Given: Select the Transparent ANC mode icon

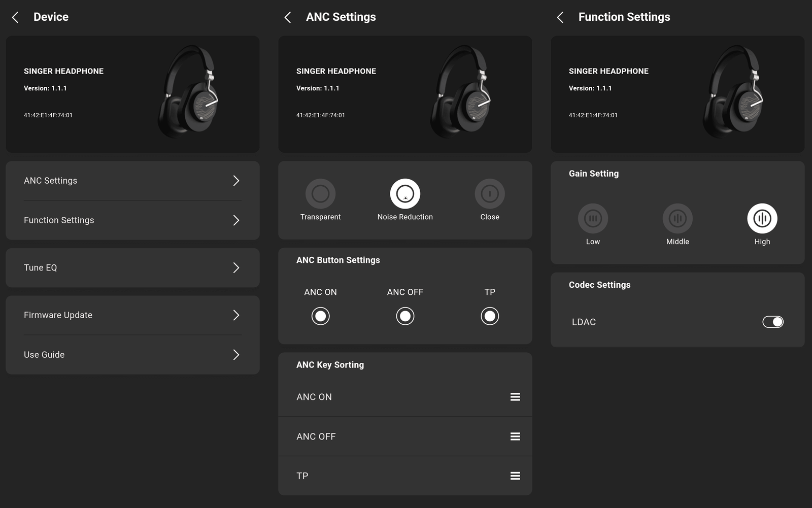Looking at the screenshot, I should [x=320, y=194].
